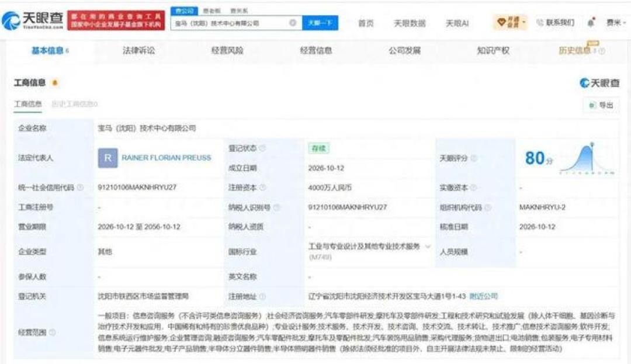This screenshot has width=631, height=364.
Task: Click the 导出 export button
Action: click(x=601, y=105)
